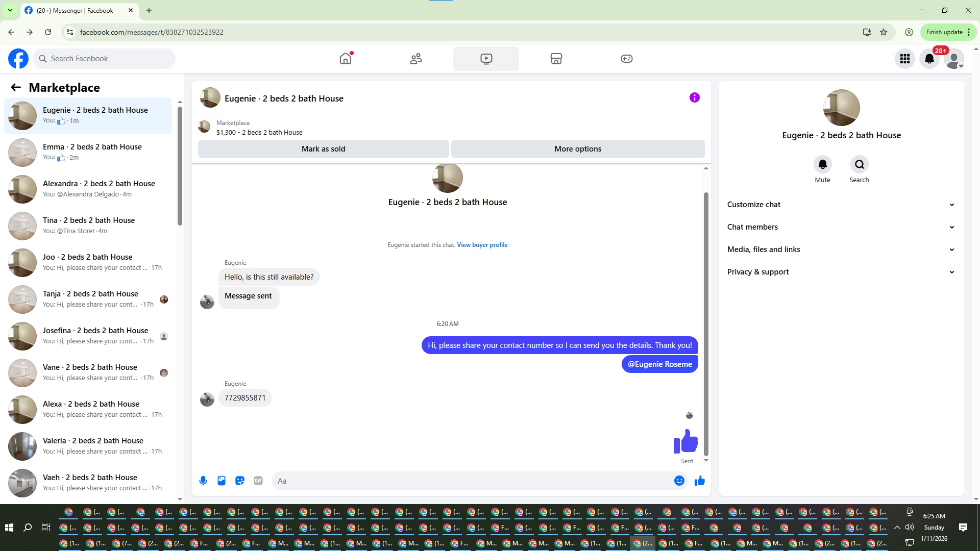This screenshot has width=980, height=551.
Task: Open the notifications bell with 20+ badge
Action: (929, 59)
